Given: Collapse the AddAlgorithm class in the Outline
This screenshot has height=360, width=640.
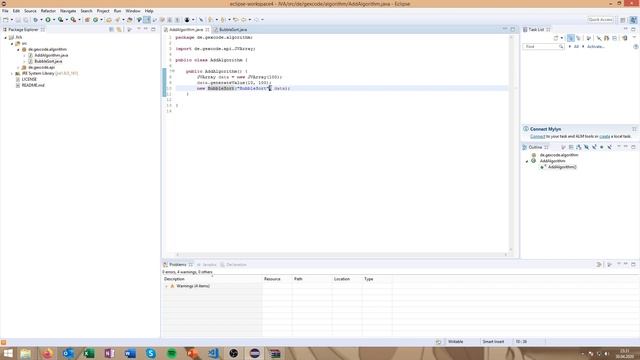Looking at the screenshot, I should pos(527,161).
